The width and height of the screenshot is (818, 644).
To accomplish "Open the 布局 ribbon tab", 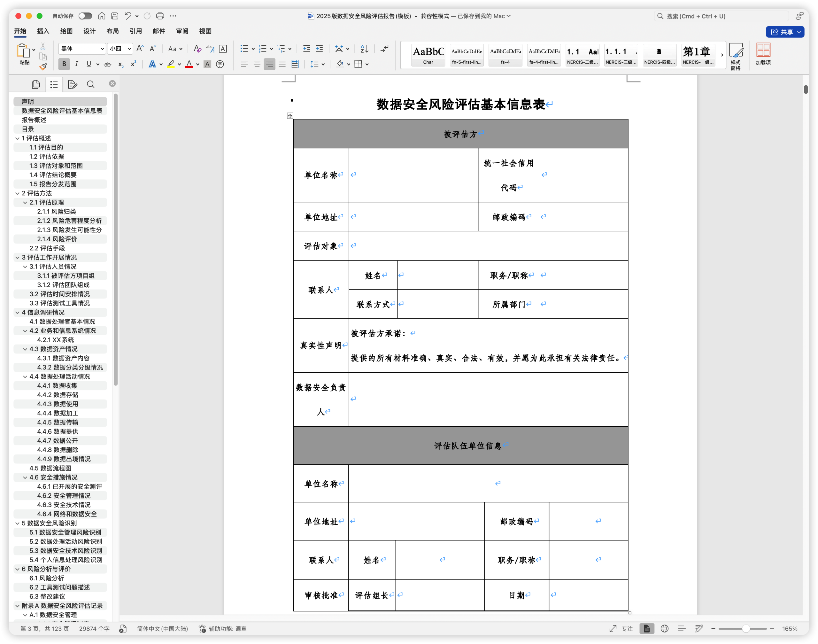I will click(x=113, y=31).
